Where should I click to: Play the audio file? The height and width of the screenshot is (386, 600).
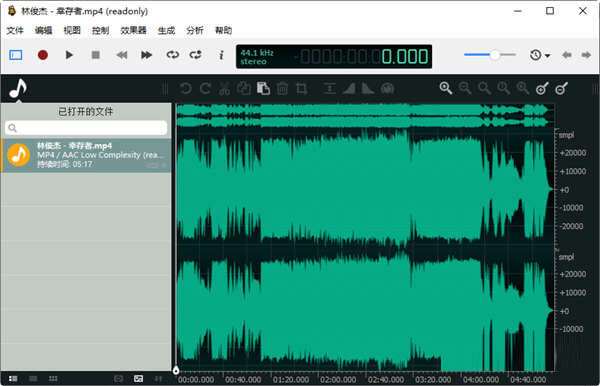69,55
